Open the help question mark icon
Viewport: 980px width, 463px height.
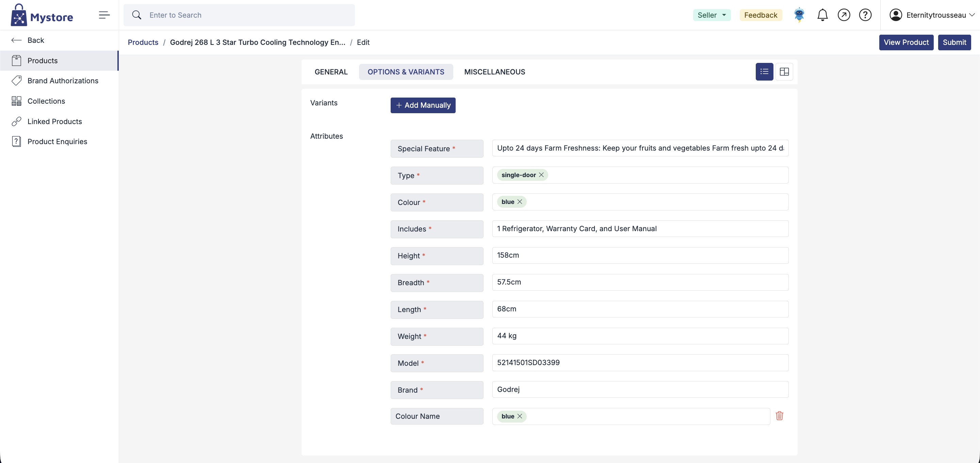click(865, 15)
